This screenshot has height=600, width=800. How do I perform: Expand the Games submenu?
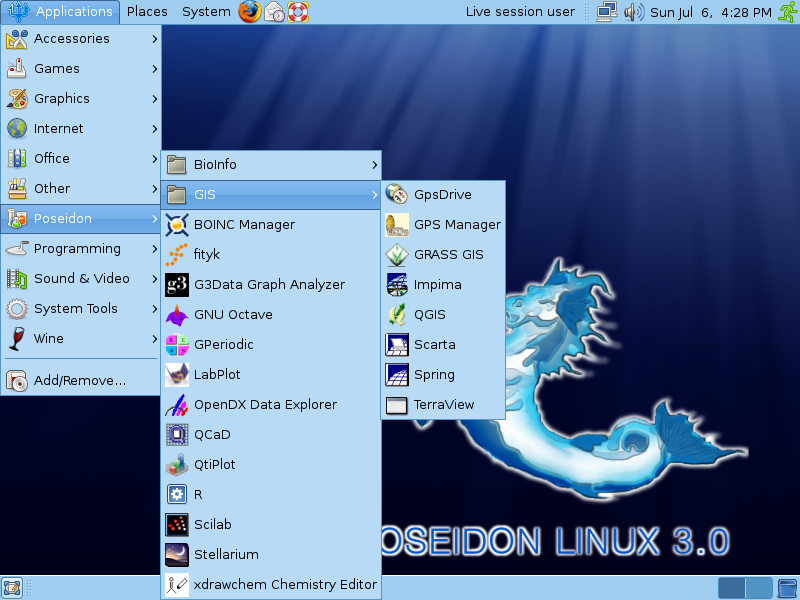click(81, 68)
